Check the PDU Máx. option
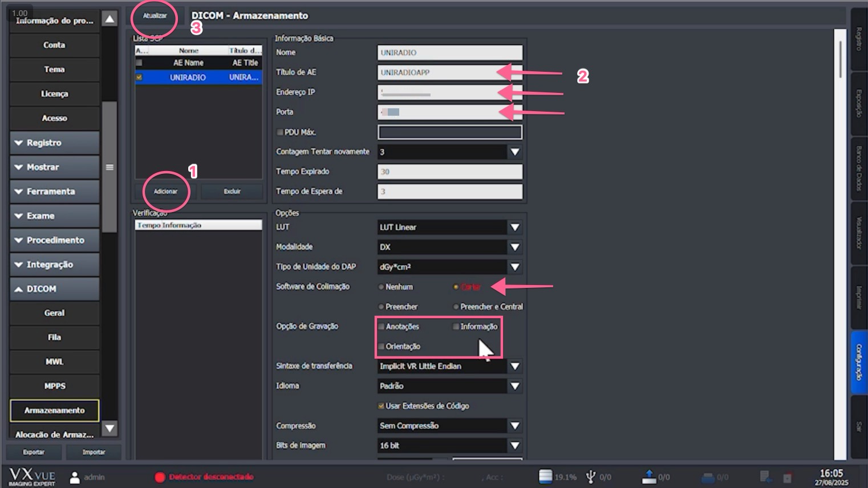Viewport: 868px width, 488px height. 280,132
